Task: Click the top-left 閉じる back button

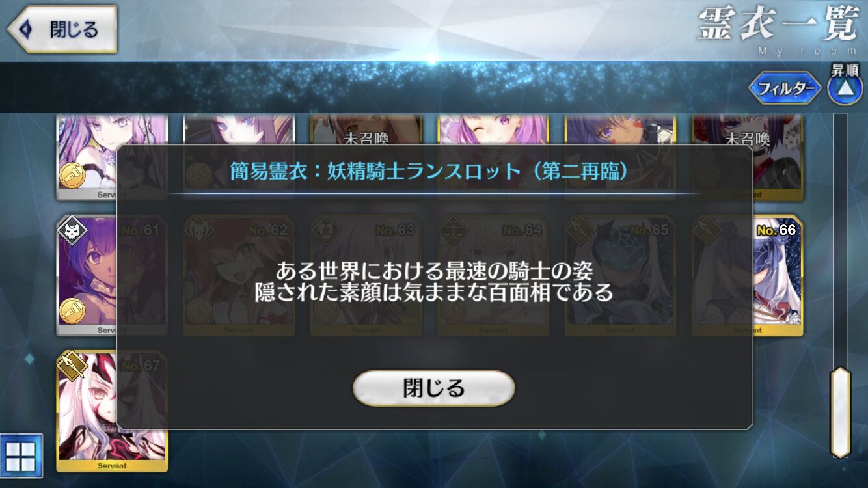Action: tap(62, 29)
